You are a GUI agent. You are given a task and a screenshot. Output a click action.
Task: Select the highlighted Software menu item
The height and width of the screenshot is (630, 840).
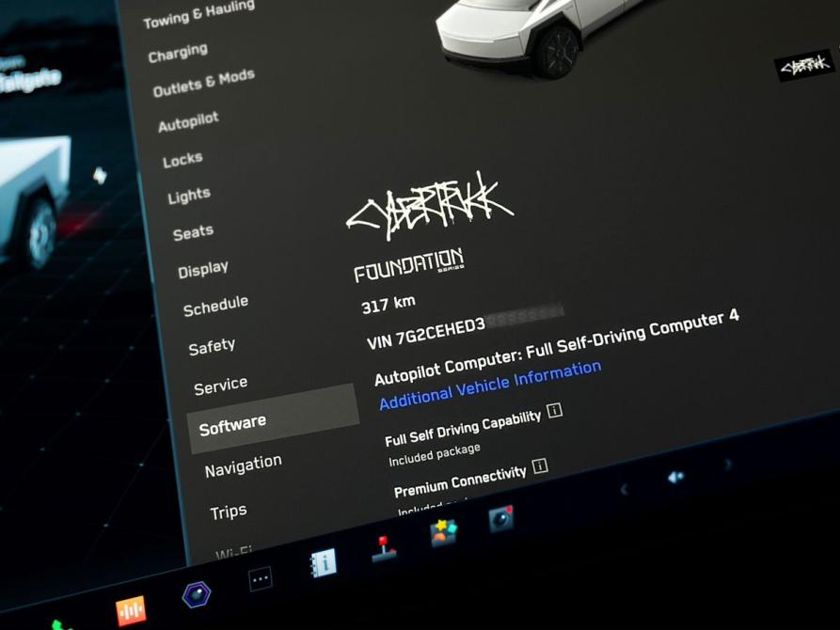point(273,418)
